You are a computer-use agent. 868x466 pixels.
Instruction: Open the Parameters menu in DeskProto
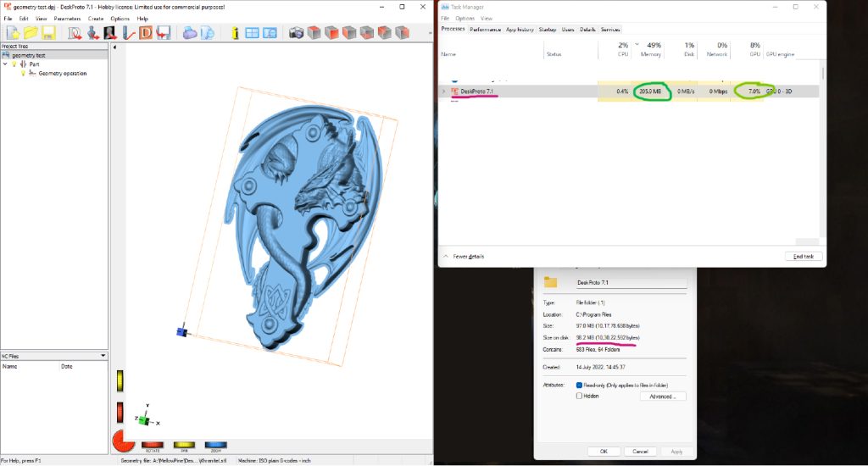(67, 18)
